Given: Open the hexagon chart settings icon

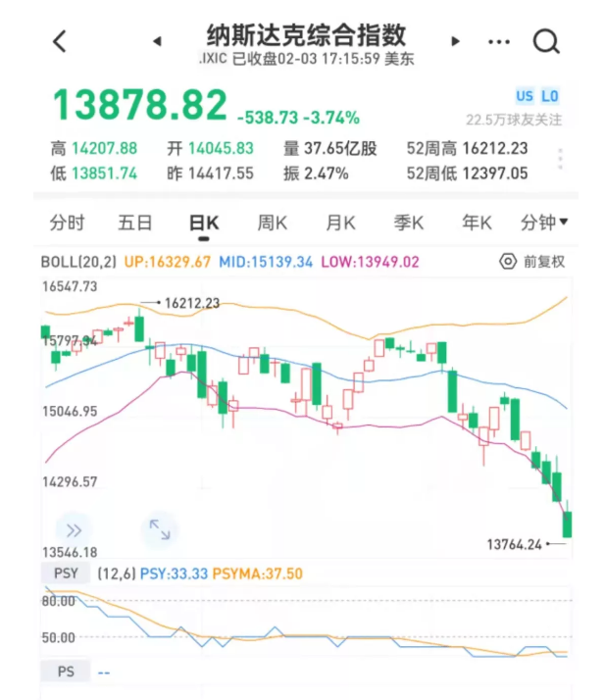Looking at the screenshot, I should [x=508, y=262].
